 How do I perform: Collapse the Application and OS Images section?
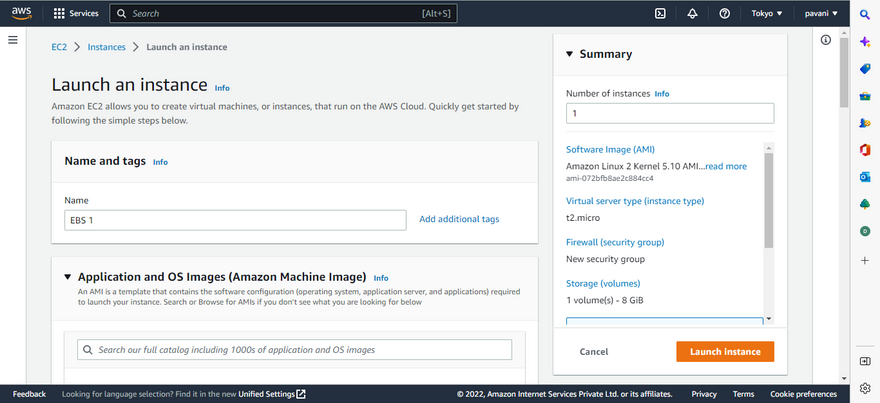click(x=68, y=277)
